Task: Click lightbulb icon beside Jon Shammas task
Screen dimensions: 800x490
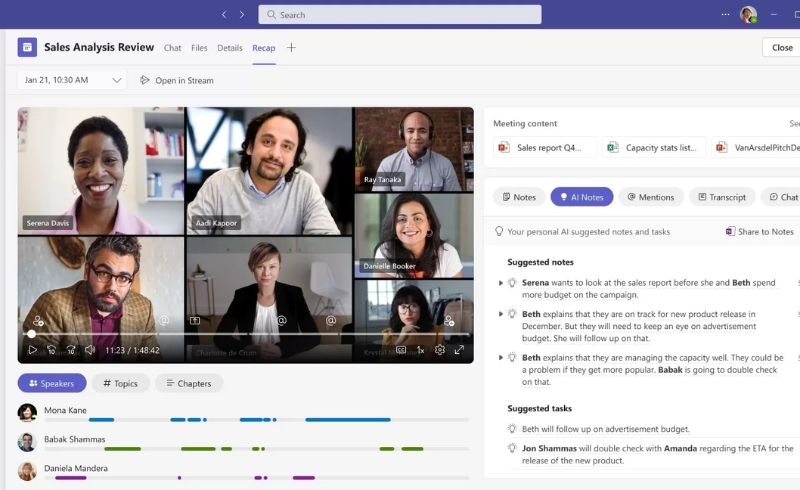Action: [512, 448]
